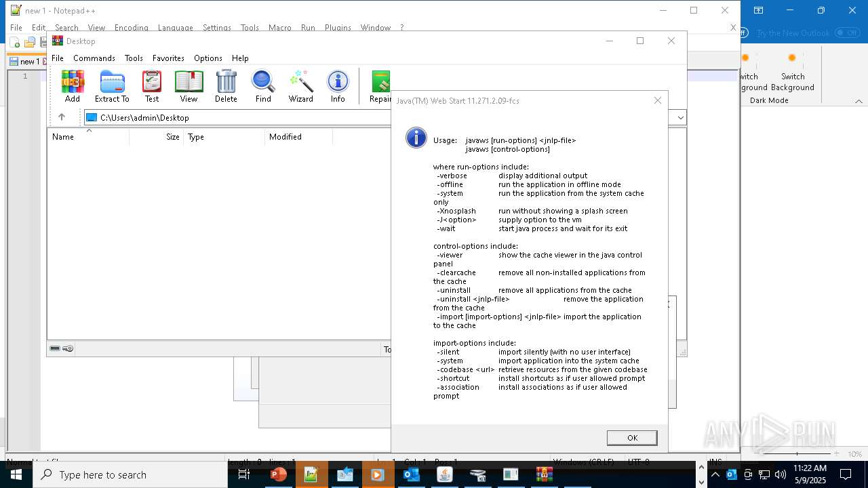
Task: Open Notepad++ Plugins menu
Action: [338, 28]
